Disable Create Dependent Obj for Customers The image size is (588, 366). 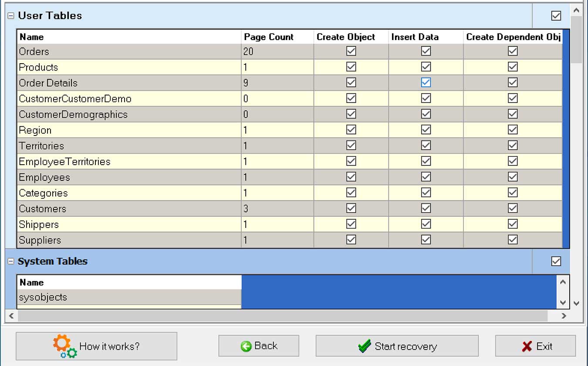pyautogui.click(x=513, y=208)
